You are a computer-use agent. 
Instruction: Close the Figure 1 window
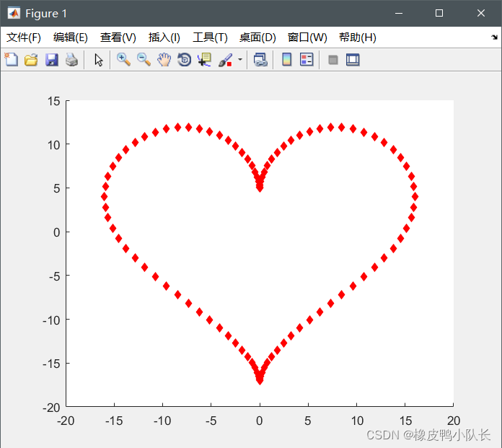(481, 13)
